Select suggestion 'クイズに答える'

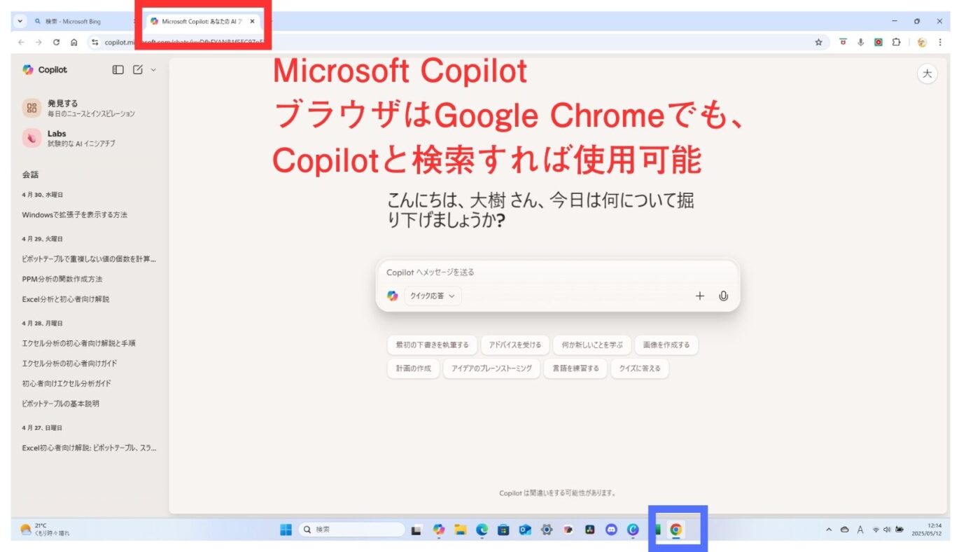[x=640, y=368]
